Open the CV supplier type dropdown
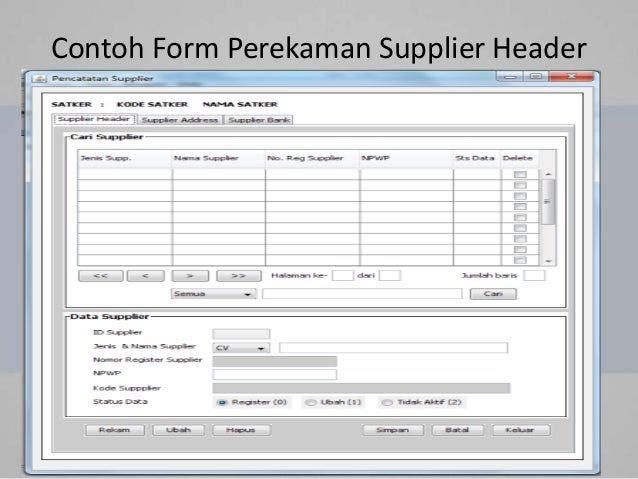Screen dimensions: 638x479 [241, 348]
